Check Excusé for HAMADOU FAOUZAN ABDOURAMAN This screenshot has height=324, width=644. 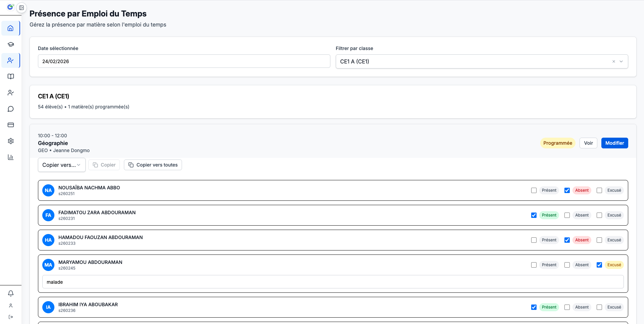(x=599, y=240)
